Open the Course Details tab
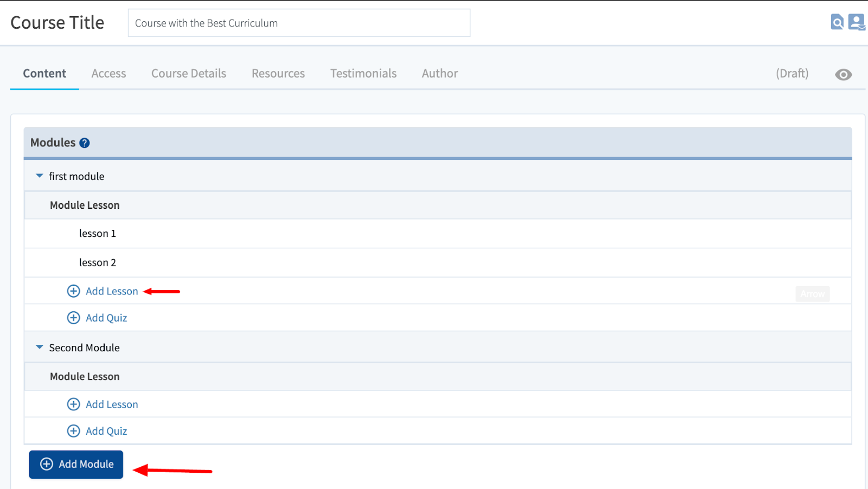Screen dimensions: 868x489 pos(189,74)
